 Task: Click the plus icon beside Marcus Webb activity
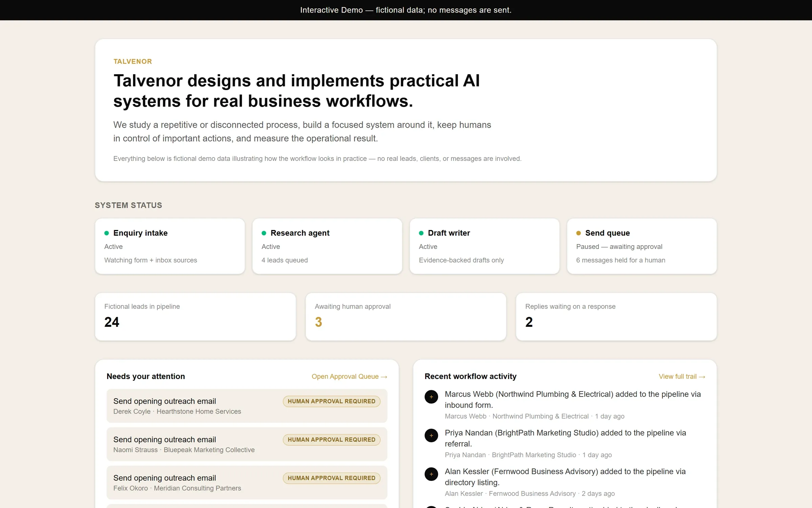coord(431,397)
